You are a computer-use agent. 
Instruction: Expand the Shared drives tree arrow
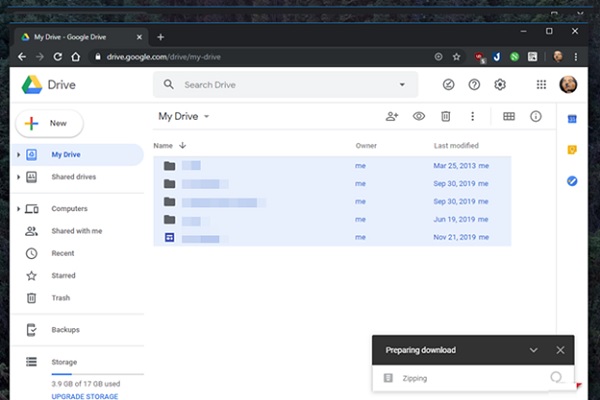point(18,177)
